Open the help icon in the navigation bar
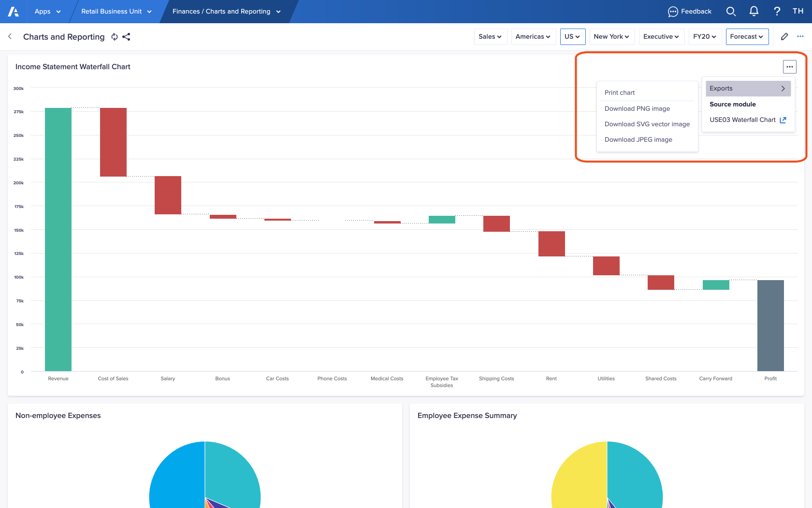The height and width of the screenshot is (508, 812). (x=777, y=11)
